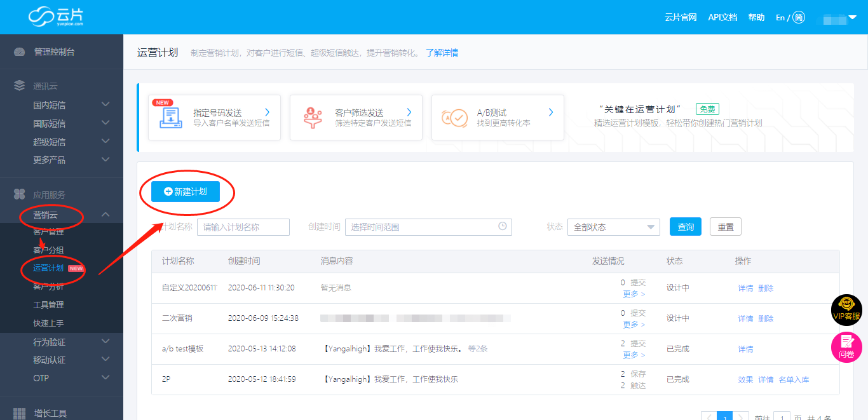This screenshot has width=868, height=420.
Task: Expand OTP submenu
Action: pyautogui.click(x=105, y=377)
